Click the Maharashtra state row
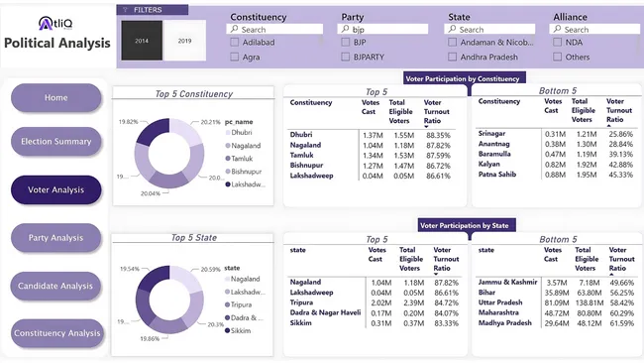The height and width of the screenshot is (363, 644). click(x=556, y=312)
